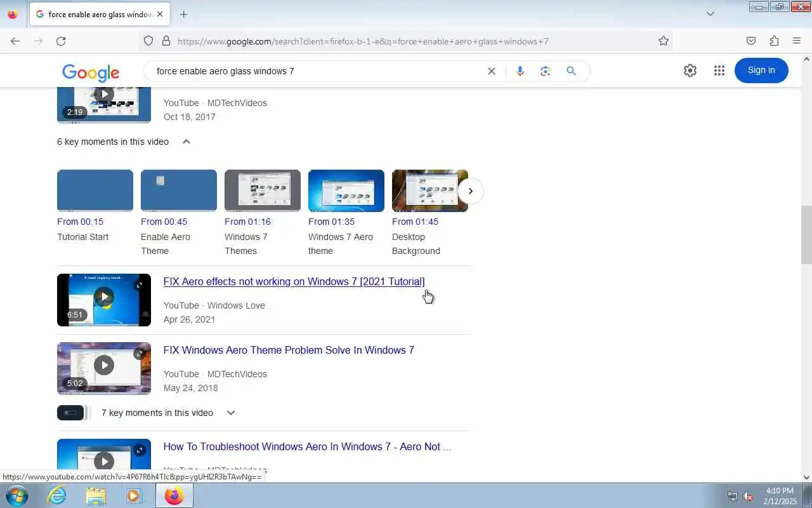Screen dimensions: 812x508
Task: Click the Google logo
Action: tap(91, 72)
